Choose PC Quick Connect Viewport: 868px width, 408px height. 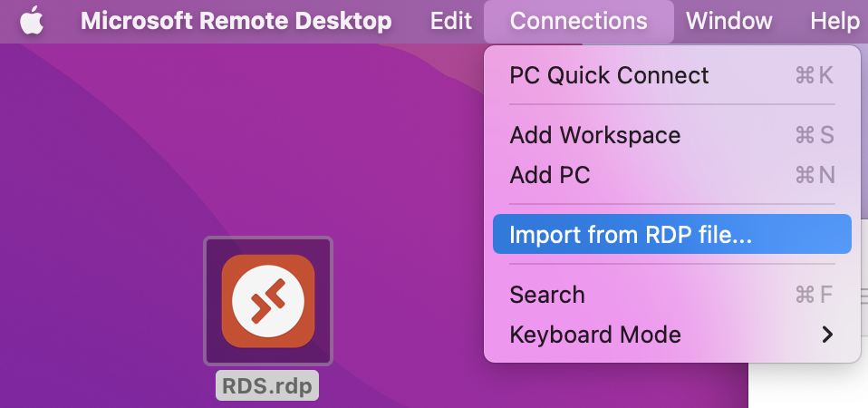pyautogui.click(x=609, y=75)
